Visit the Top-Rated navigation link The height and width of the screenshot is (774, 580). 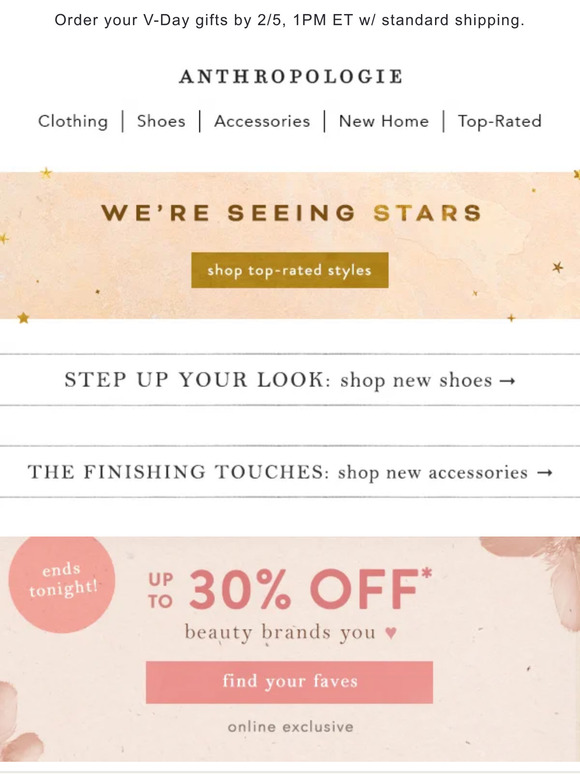click(500, 121)
